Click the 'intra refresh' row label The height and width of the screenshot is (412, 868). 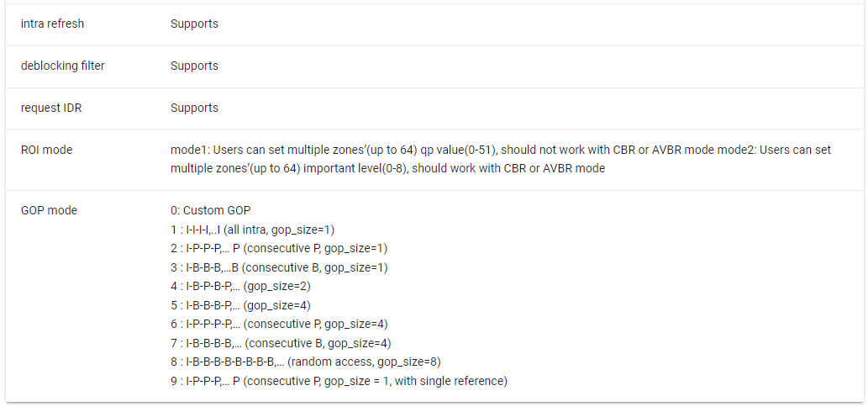tap(52, 24)
